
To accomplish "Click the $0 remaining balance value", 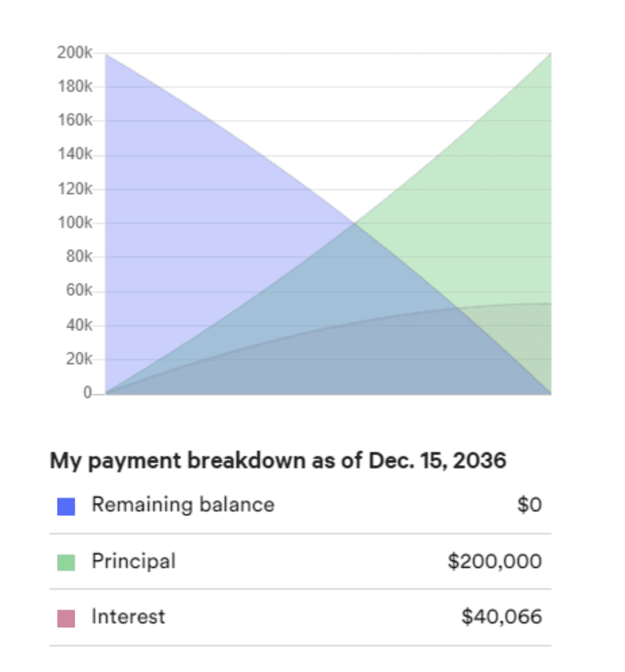I will coord(529,505).
